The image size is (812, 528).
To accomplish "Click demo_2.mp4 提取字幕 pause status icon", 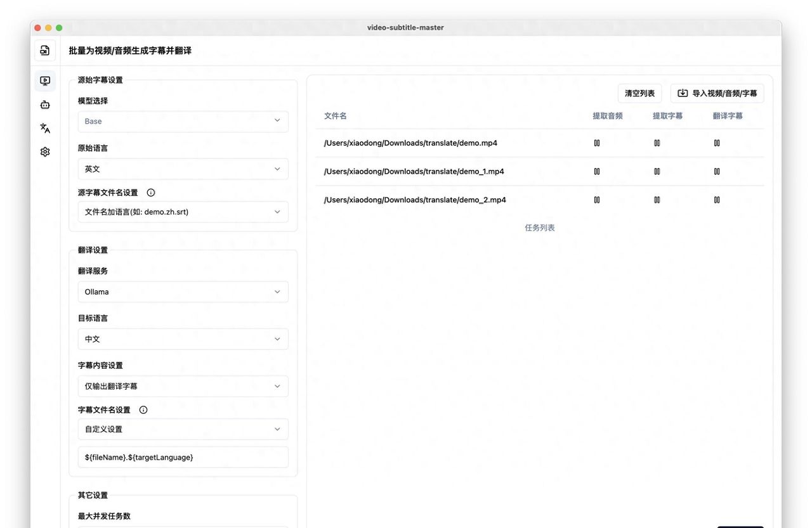I will tap(657, 200).
